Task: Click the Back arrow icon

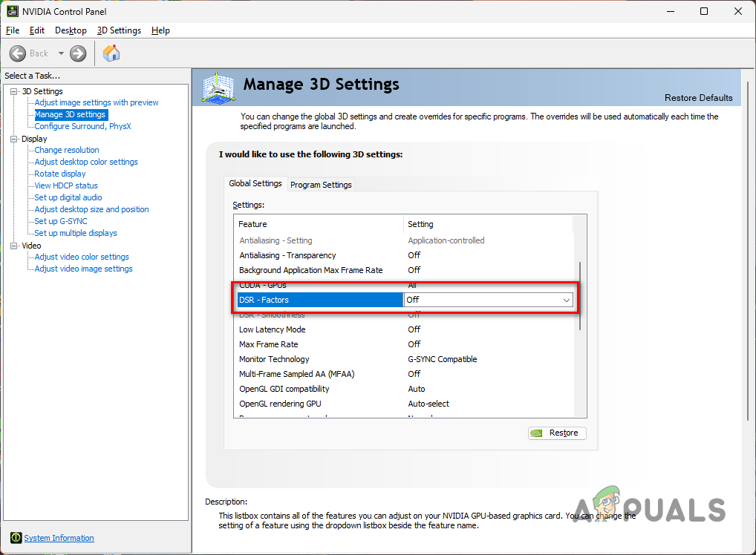Action: click(18, 53)
